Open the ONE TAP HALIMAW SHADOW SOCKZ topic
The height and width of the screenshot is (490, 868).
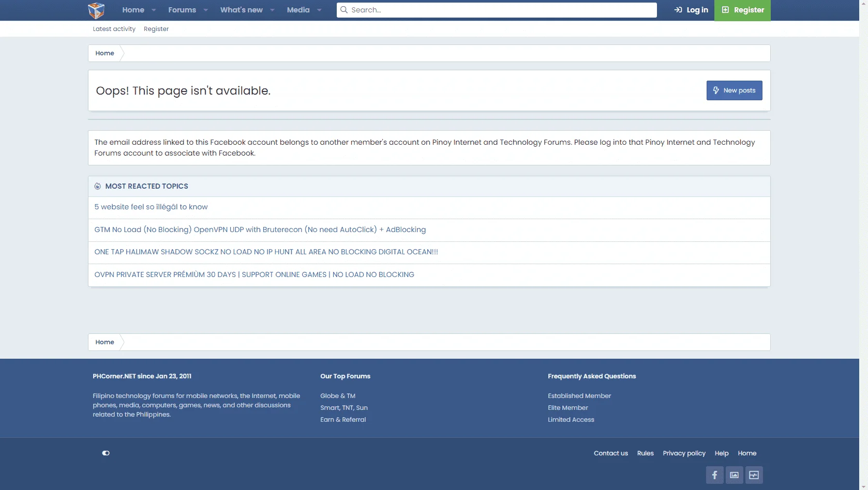[266, 252]
